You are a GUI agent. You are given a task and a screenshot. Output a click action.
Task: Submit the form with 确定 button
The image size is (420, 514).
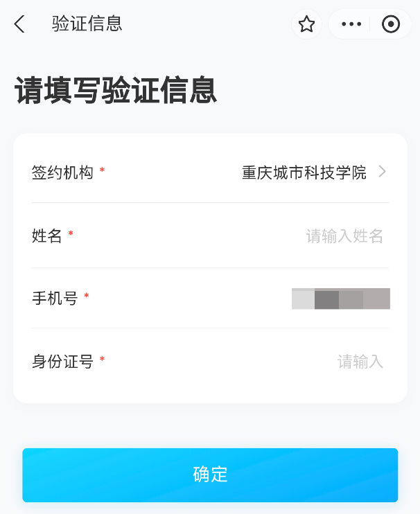[x=210, y=475]
